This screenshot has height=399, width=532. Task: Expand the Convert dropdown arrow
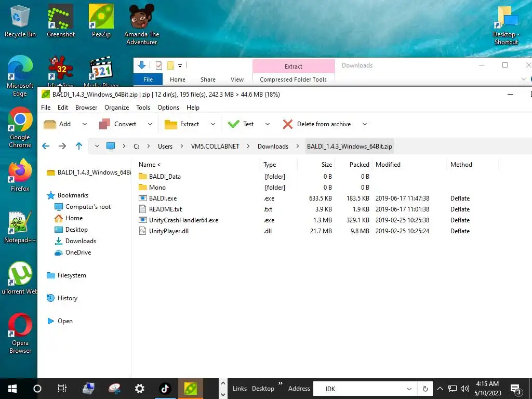(150, 124)
